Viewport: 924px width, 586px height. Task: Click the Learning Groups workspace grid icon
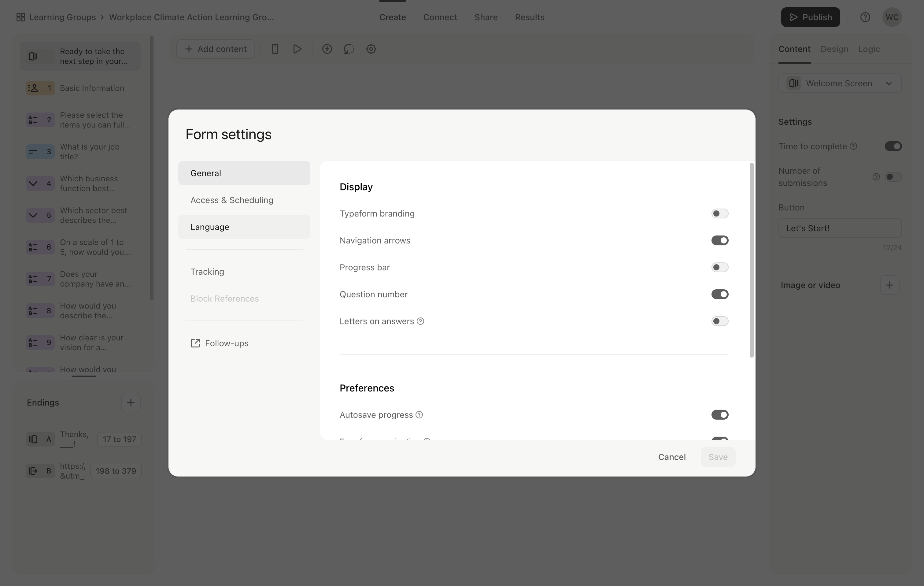click(x=21, y=17)
